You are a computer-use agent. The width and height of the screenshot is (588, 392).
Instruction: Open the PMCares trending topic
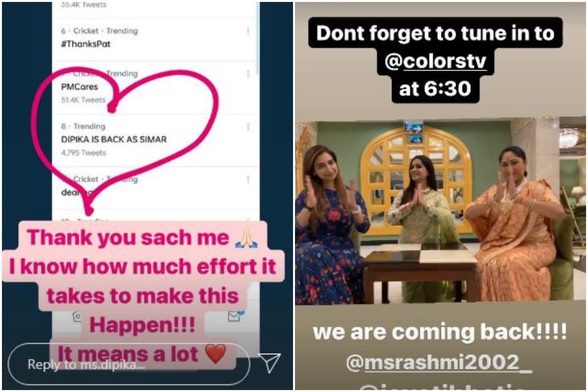click(79, 87)
